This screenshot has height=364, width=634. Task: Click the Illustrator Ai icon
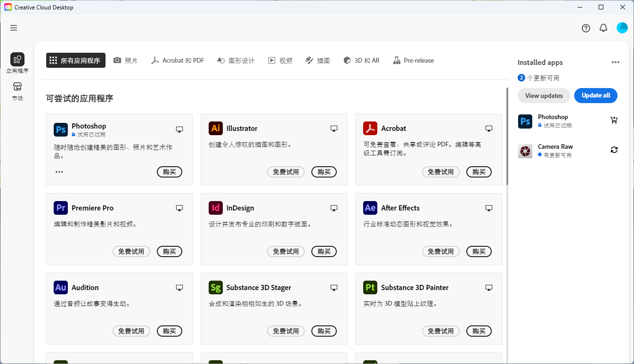coord(216,129)
